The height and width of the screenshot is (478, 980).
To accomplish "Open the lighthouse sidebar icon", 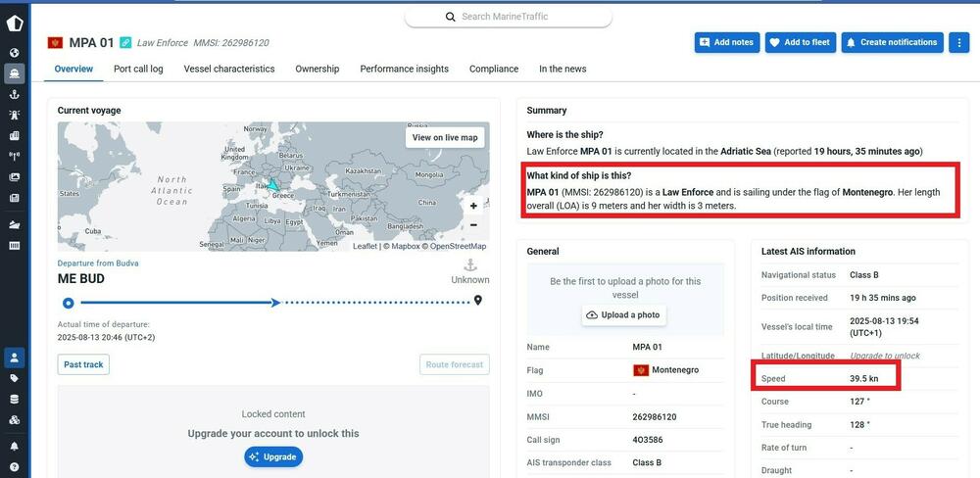I will pos(15,115).
